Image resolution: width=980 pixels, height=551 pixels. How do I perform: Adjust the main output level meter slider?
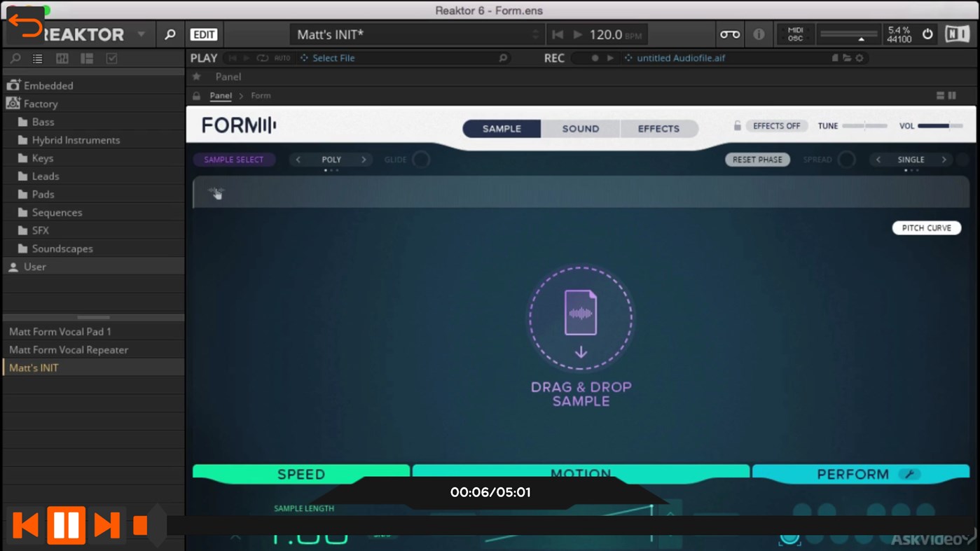pos(848,34)
